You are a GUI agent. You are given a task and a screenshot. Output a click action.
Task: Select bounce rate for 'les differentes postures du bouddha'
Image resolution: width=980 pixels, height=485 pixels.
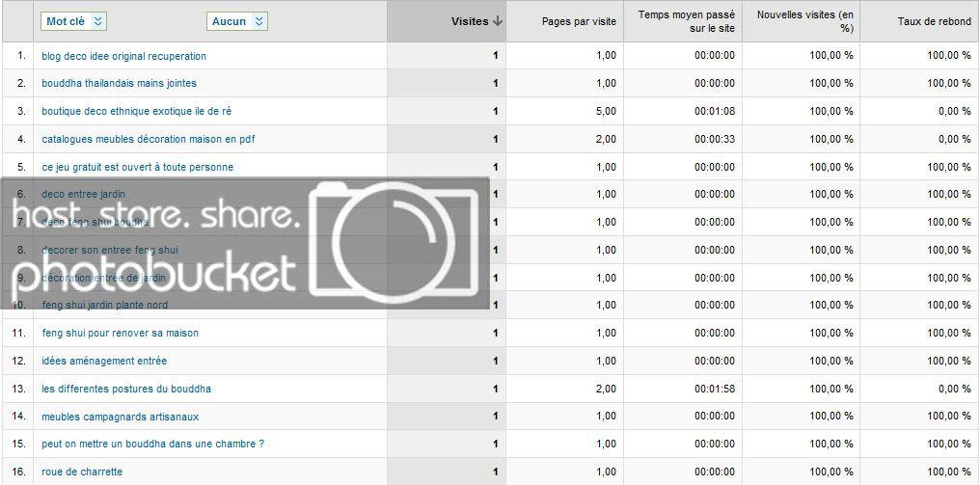click(x=955, y=389)
